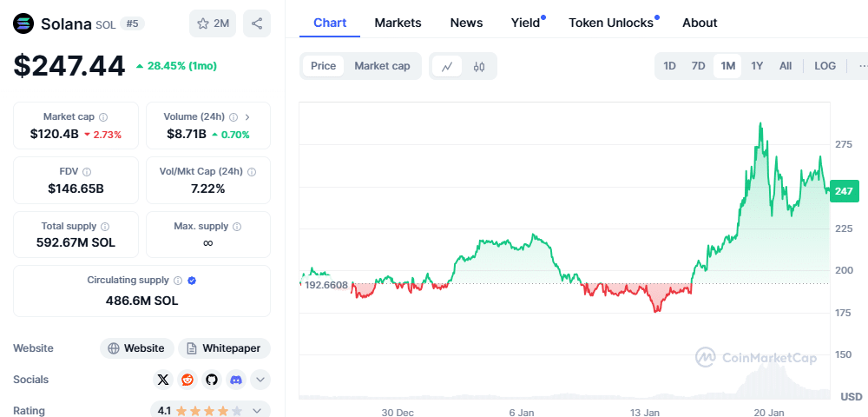This screenshot has width=868, height=417.
Task: Open Solana's X (Twitter) social link
Action: 162,380
